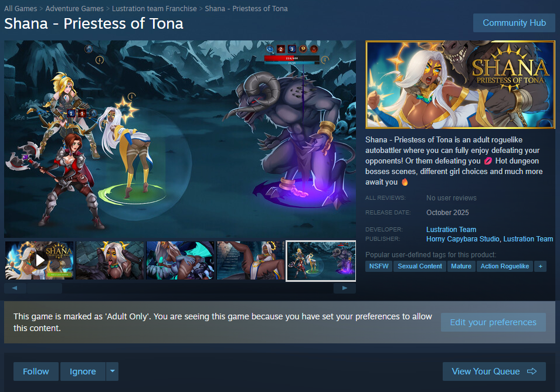Open the Lustration Team developer link
Image resolution: width=560 pixels, height=392 pixels.
[x=451, y=230]
